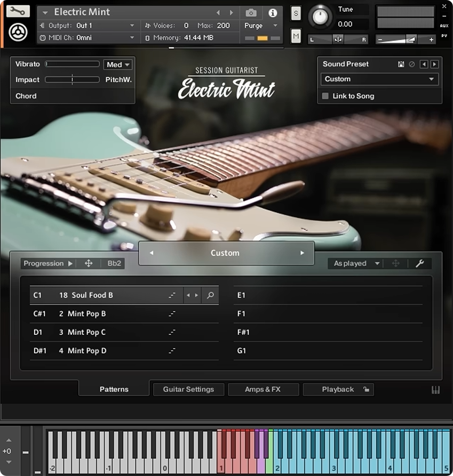Click the Impact slider
Image resolution: width=453 pixels, height=476 pixels.
[x=73, y=79]
